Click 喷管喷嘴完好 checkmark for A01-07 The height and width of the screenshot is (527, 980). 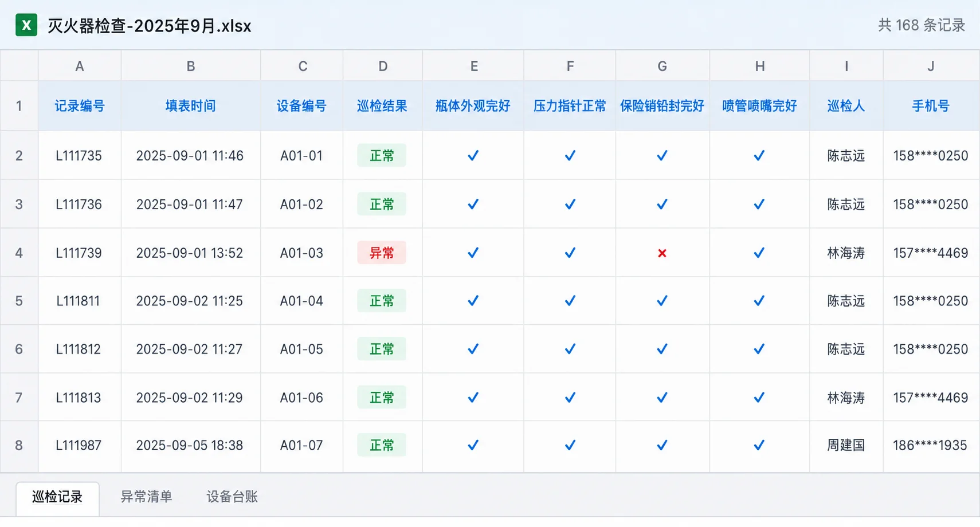click(759, 445)
